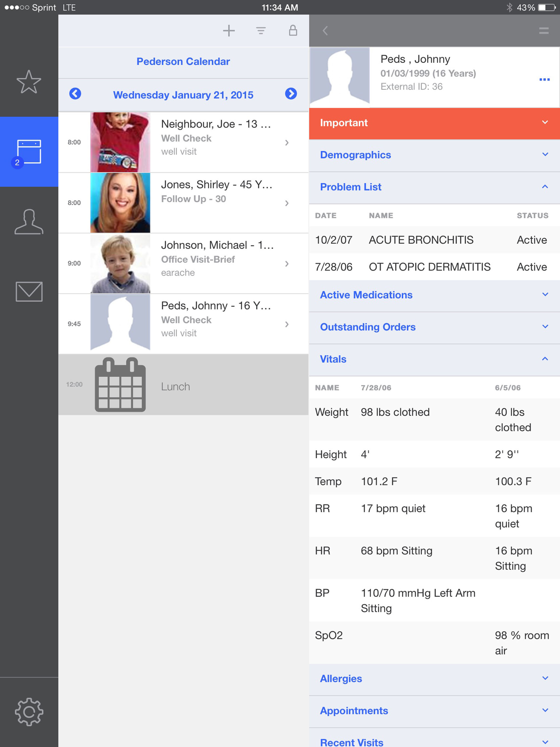The image size is (560, 747).
Task: Go to the previous day arrow
Action: pyautogui.click(x=75, y=94)
